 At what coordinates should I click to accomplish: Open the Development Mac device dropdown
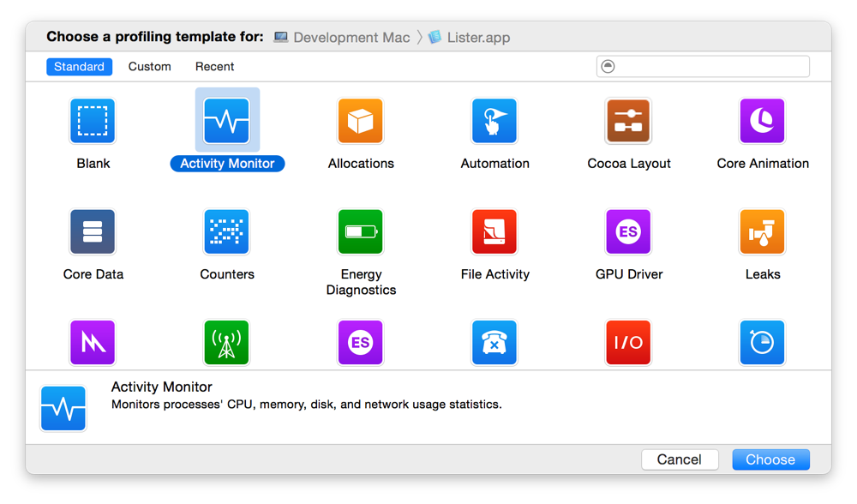pyautogui.click(x=343, y=38)
